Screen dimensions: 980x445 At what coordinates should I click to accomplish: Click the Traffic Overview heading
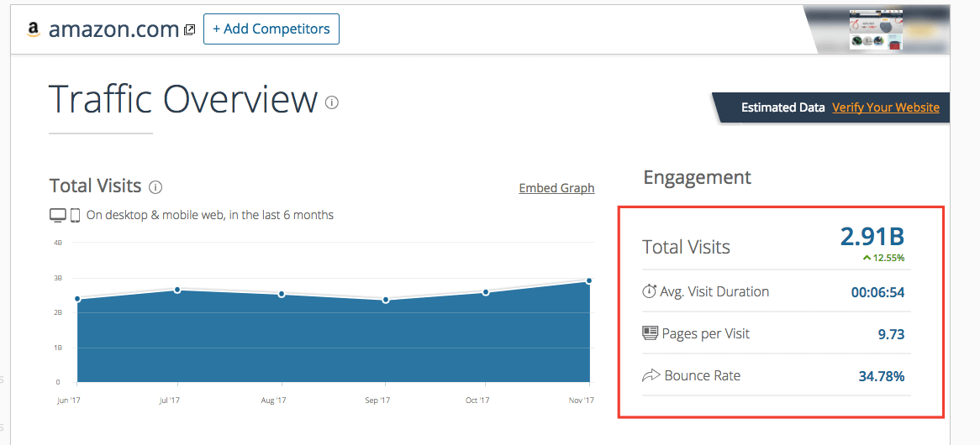[183, 98]
